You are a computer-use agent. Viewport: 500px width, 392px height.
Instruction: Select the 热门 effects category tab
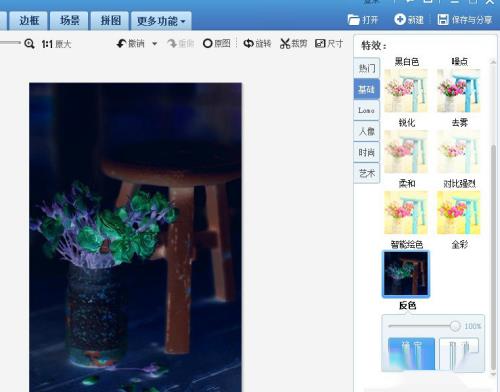pyautogui.click(x=367, y=68)
